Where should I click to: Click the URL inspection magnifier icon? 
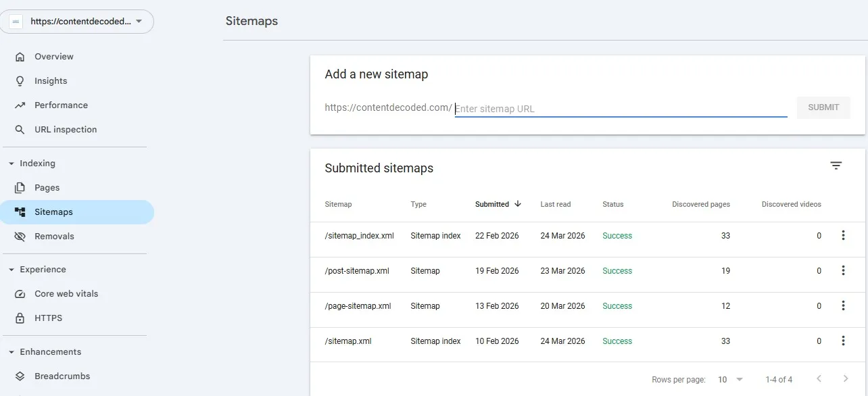pos(21,129)
